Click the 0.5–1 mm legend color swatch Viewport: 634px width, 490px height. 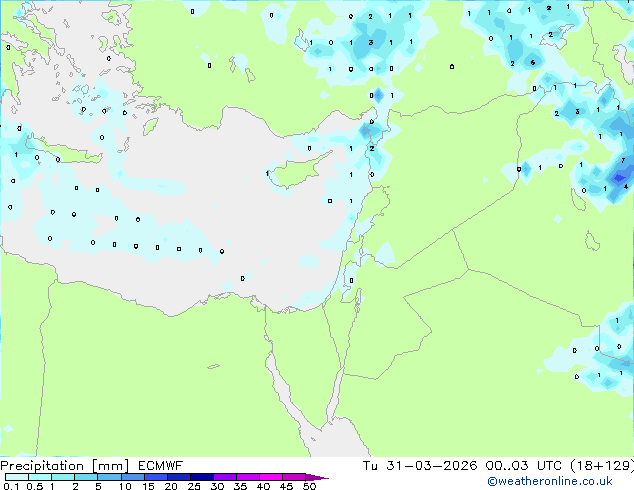[40, 477]
